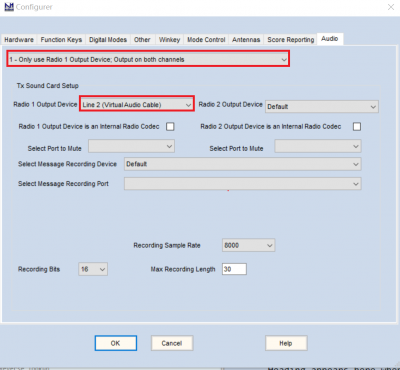Open the Recording Bits dropdown

(x=93, y=269)
